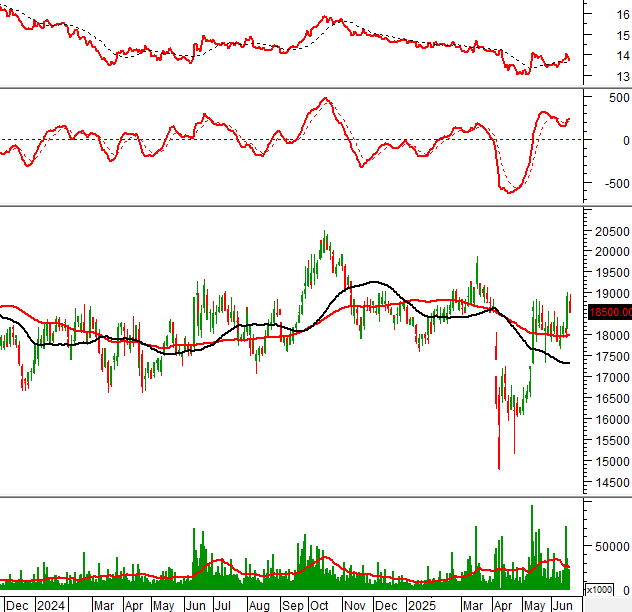The width and height of the screenshot is (632, 612).
Task: Select the 20000 price axis label
Action: click(612, 252)
